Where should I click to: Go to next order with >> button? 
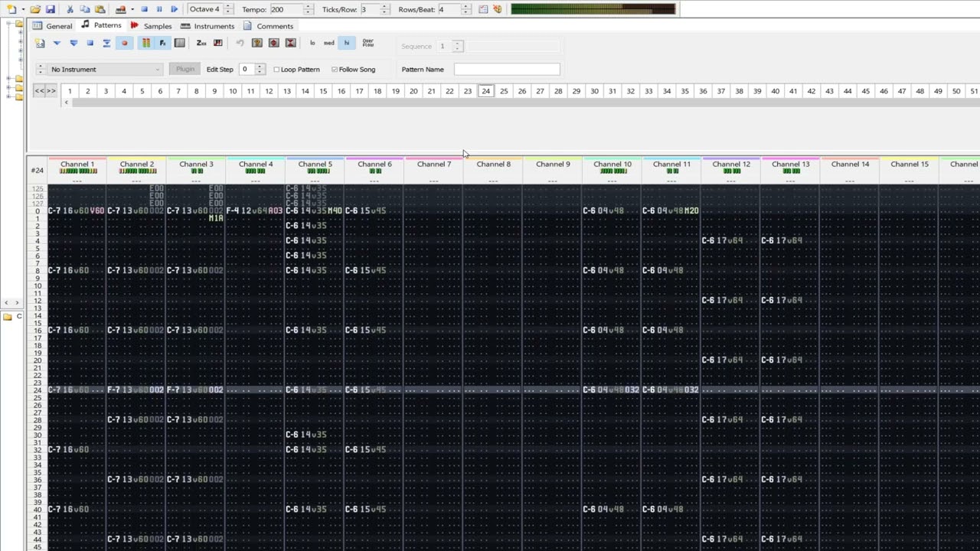51,91
